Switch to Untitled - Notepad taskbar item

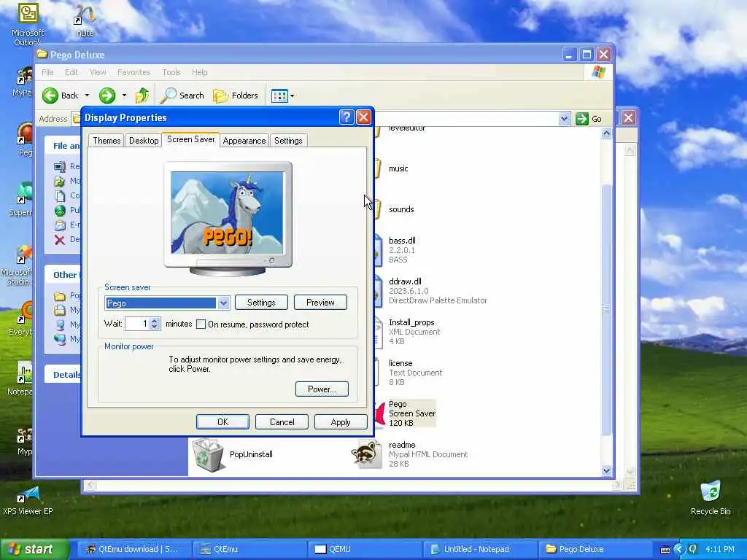tap(480, 549)
